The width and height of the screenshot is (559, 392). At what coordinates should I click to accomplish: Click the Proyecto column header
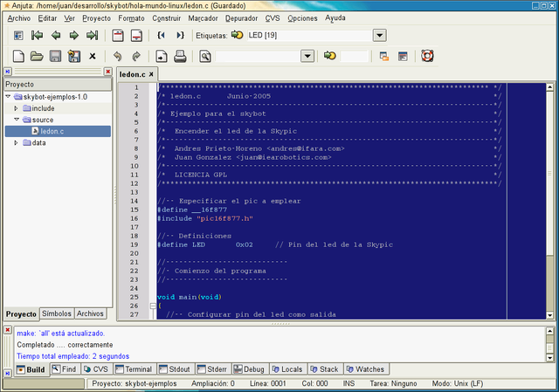click(x=58, y=85)
